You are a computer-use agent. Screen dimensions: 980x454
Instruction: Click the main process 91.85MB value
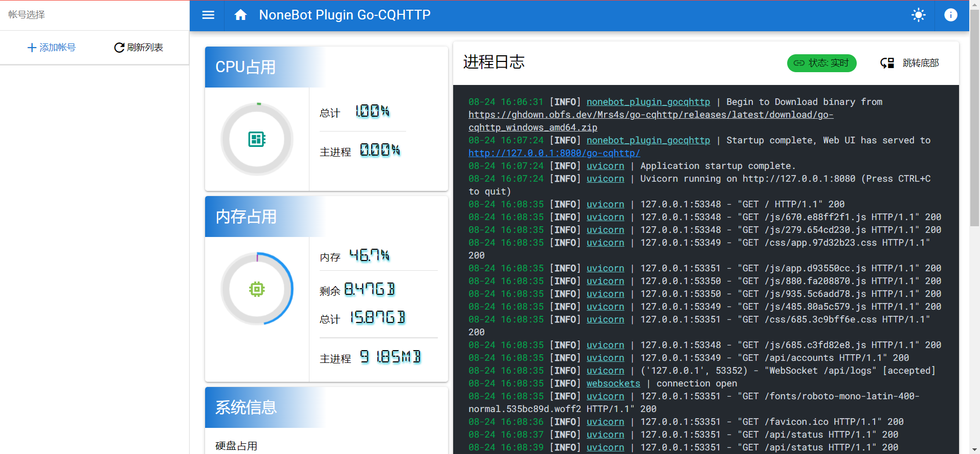coord(390,357)
